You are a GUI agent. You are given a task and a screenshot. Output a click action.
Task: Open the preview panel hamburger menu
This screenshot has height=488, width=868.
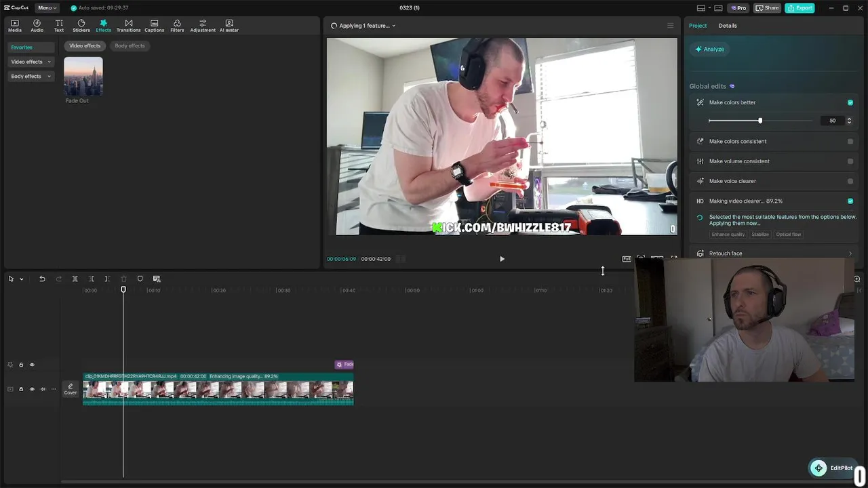point(670,26)
